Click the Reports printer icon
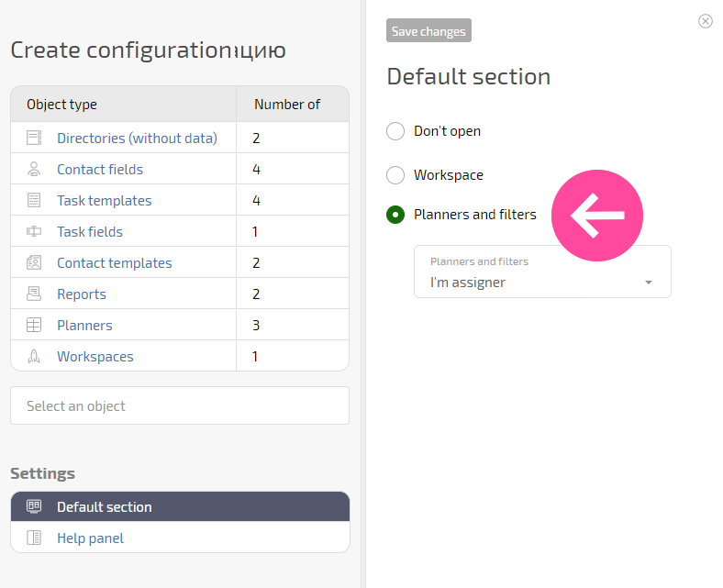 [34, 294]
